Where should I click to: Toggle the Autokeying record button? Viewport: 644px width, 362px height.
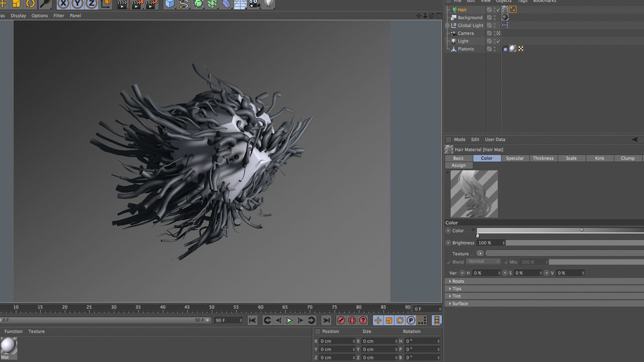(x=352, y=320)
